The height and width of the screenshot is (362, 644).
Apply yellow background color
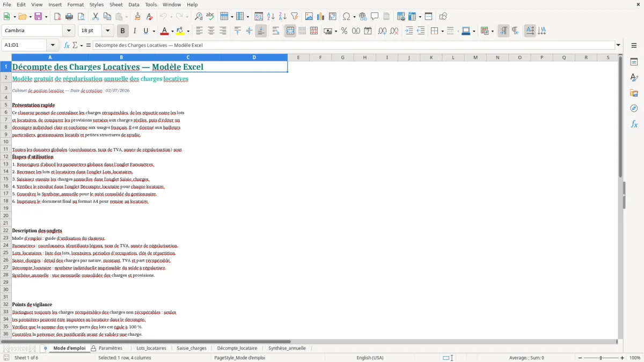(x=180, y=31)
